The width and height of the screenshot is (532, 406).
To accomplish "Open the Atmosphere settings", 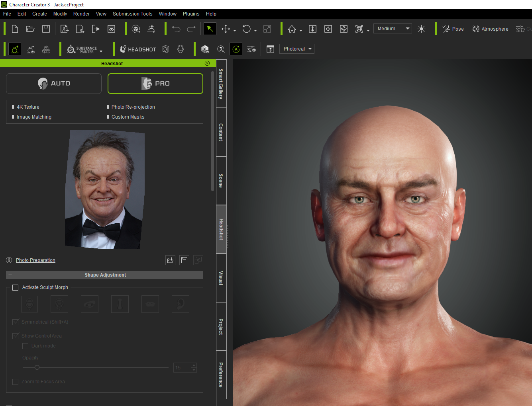I will pyautogui.click(x=490, y=29).
